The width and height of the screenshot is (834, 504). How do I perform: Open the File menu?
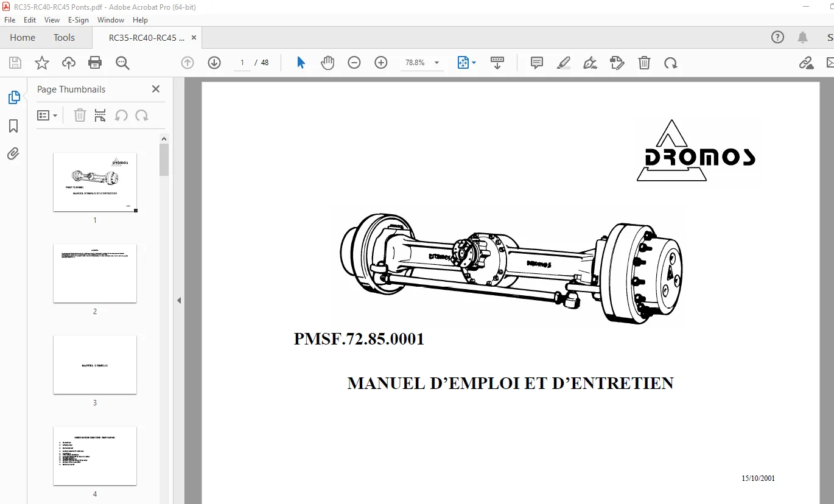coord(10,20)
